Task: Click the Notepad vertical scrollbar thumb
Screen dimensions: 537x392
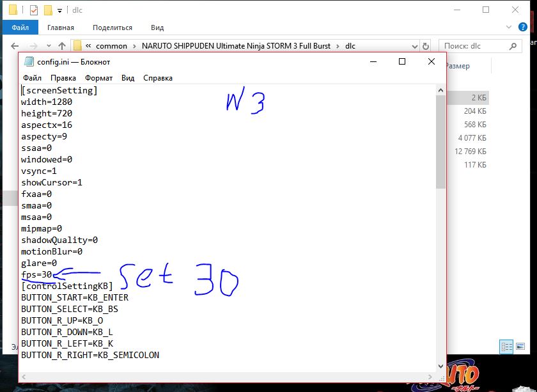Action: tap(440, 142)
